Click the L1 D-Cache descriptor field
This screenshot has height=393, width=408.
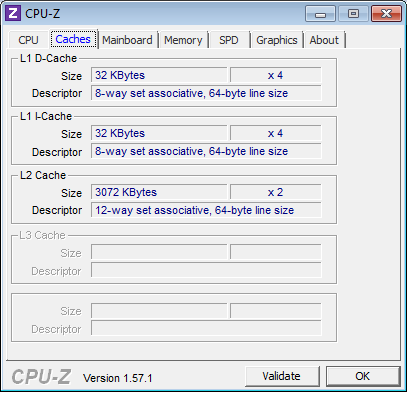point(206,93)
